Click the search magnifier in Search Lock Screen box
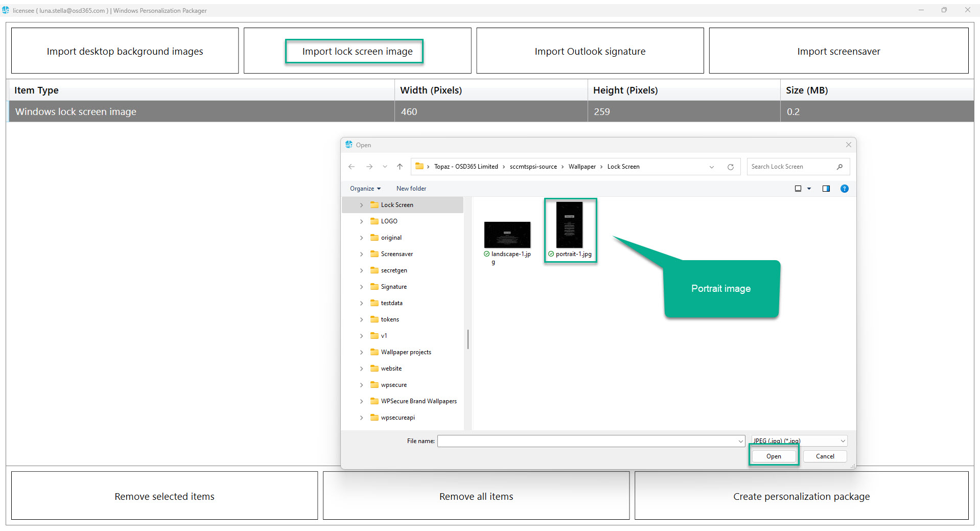 coord(839,166)
